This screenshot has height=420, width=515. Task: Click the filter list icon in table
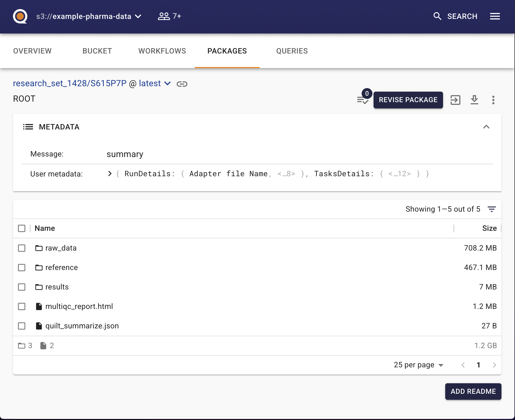pos(491,209)
